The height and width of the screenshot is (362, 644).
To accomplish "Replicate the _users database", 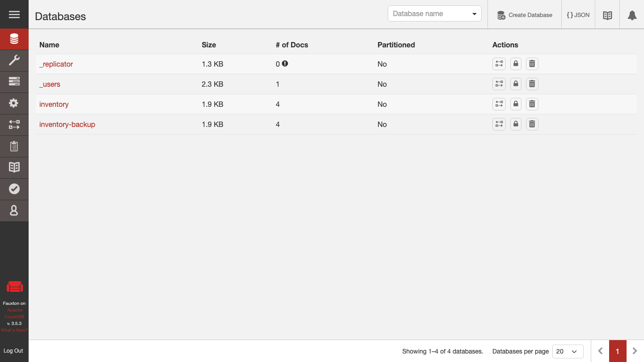I will coord(499,84).
